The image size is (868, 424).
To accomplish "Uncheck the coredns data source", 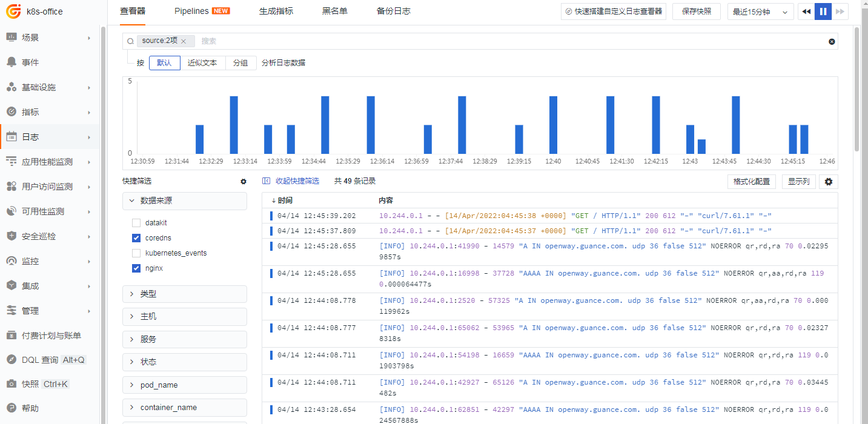I will pos(136,237).
